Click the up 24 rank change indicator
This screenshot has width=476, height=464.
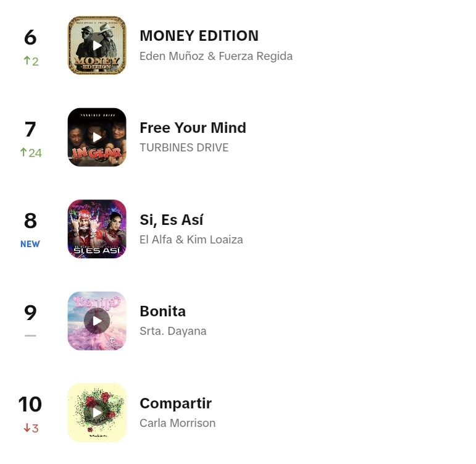click(31, 153)
